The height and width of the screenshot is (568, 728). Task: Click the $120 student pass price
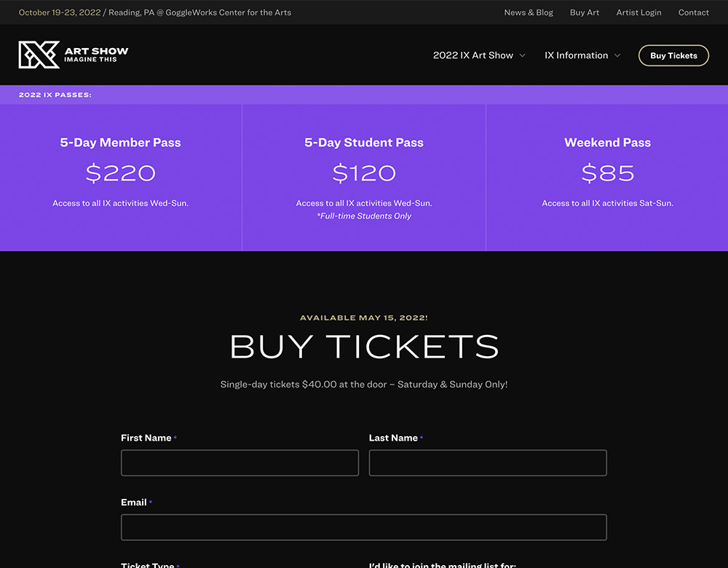click(364, 173)
